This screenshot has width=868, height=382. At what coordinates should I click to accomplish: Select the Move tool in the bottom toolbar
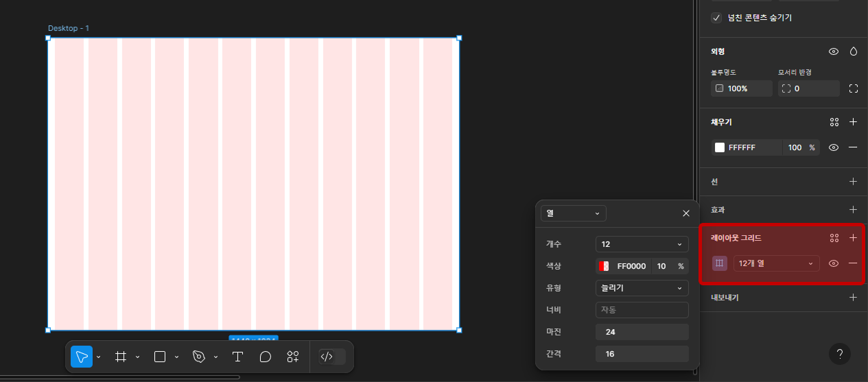(x=82, y=357)
